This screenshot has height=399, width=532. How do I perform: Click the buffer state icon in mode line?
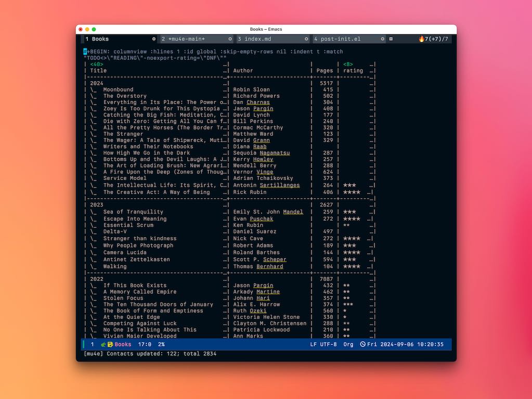coord(110,344)
